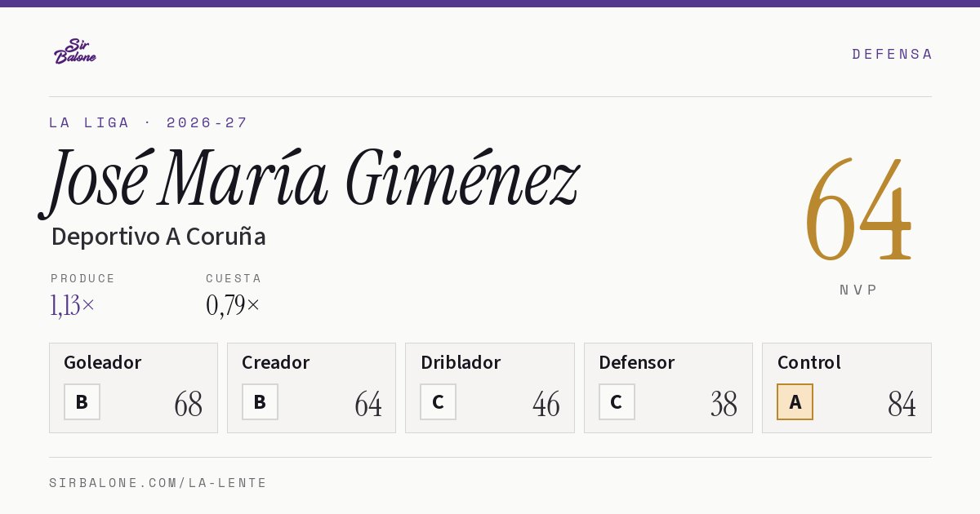Select the Creador score 64
This screenshot has height=514, width=980.
point(367,404)
